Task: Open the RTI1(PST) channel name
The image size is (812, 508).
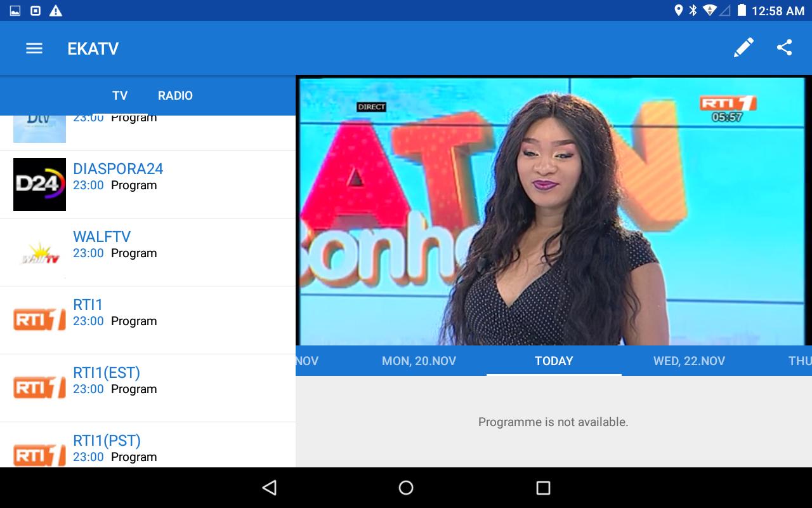Action: [x=107, y=441]
